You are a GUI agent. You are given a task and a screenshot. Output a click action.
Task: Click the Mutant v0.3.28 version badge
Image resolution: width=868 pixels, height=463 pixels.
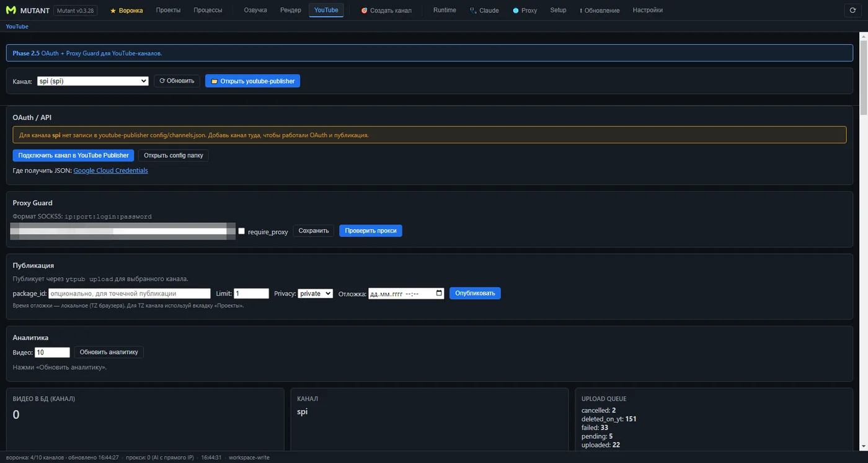click(76, 11)
